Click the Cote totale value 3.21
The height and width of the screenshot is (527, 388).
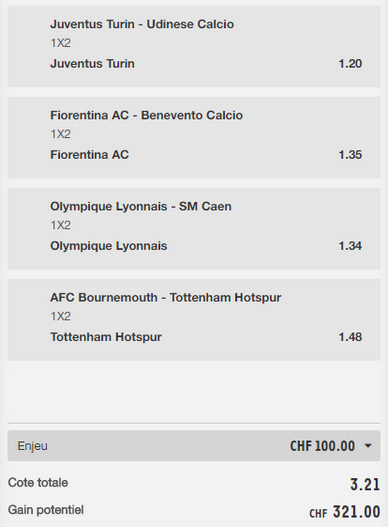pyautogui.click(x=365, y=484)
